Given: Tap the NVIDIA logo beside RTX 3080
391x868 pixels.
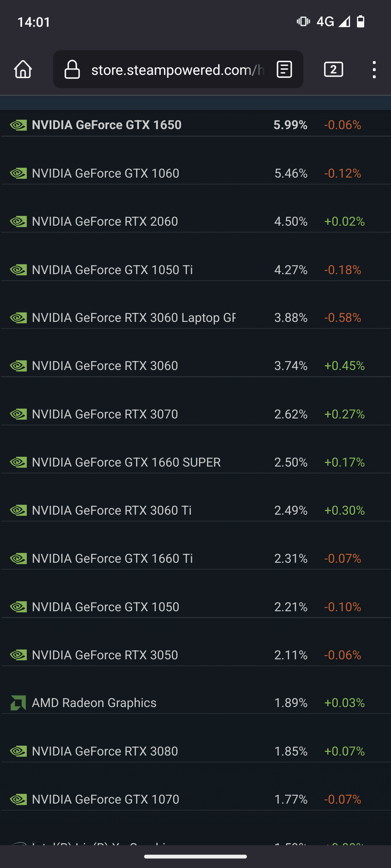Looking at the screenshot, I should [x=18, y=751].
